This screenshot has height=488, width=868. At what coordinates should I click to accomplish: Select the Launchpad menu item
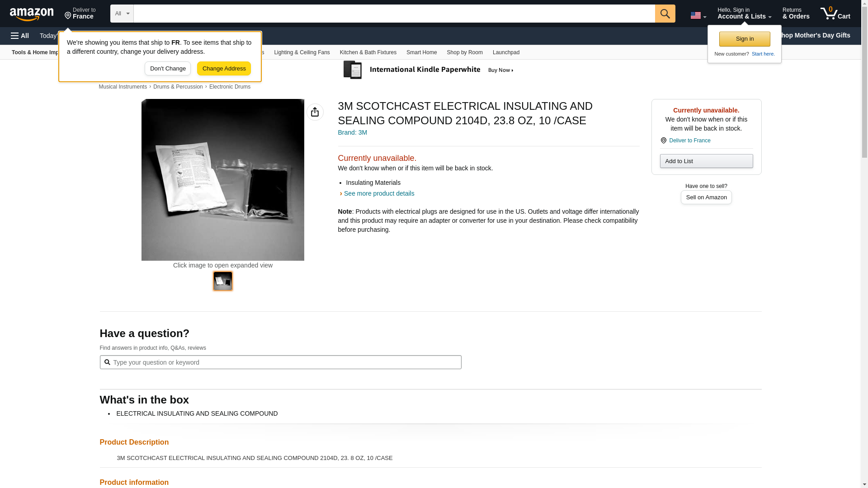tap(505, 52)
